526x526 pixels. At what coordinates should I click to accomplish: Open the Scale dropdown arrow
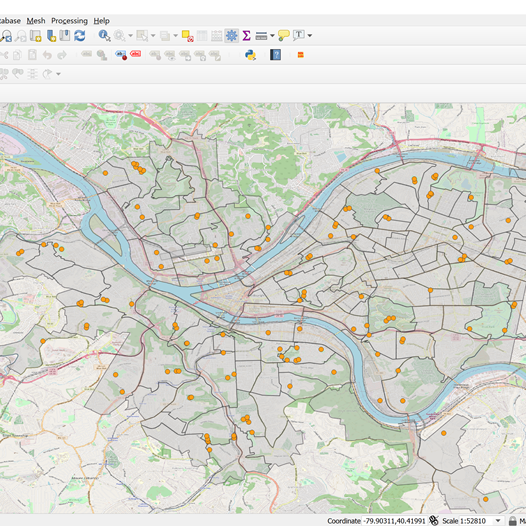(498, 521)
